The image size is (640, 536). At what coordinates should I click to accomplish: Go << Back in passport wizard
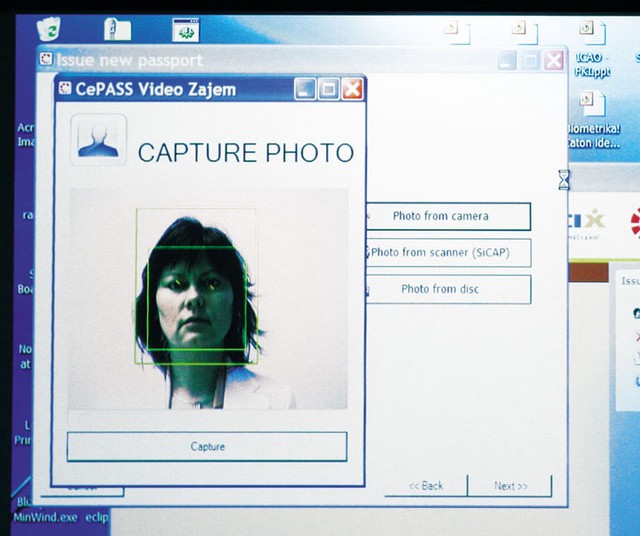426,486
